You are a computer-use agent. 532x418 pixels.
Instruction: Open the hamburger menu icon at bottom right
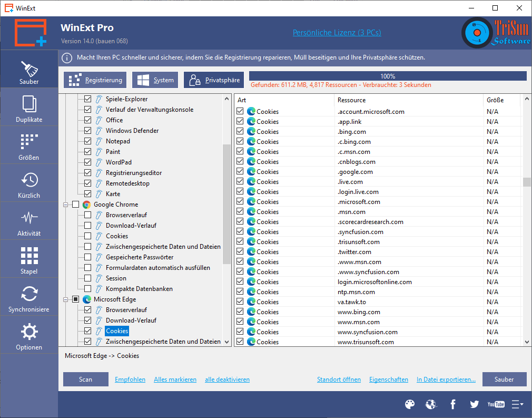[517, 404]
